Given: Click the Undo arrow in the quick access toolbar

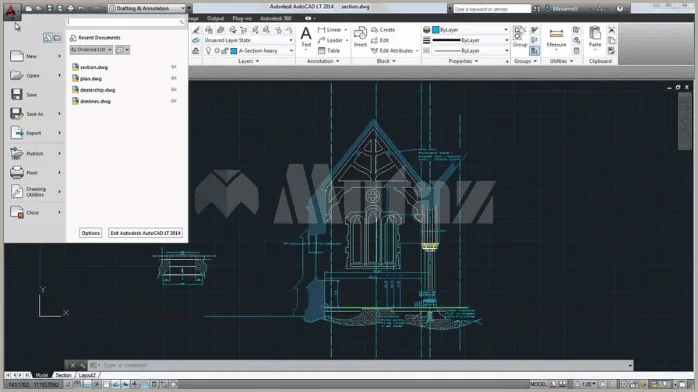Looking at the screenshot, I should pos(81,8).
